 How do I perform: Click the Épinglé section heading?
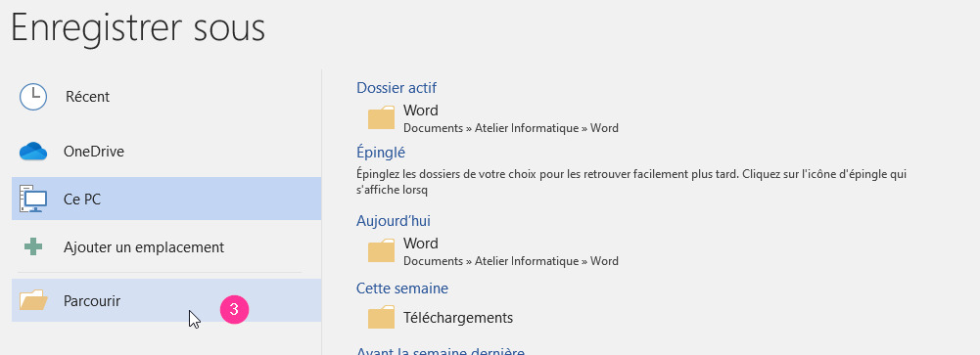coord(381,153)
